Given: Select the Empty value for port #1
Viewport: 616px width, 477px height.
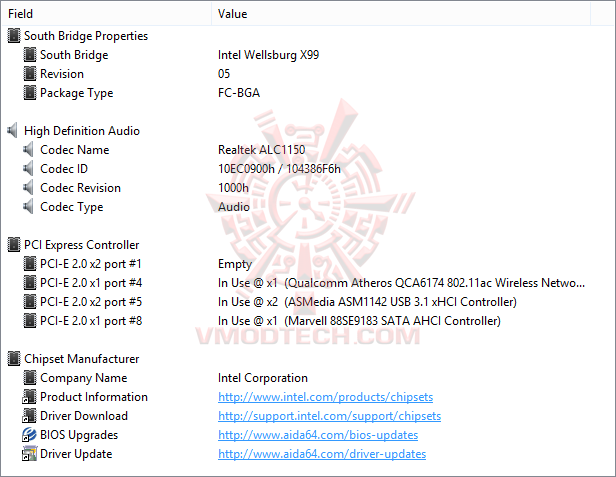Looking at the screenshot, I should click(235, 264).
